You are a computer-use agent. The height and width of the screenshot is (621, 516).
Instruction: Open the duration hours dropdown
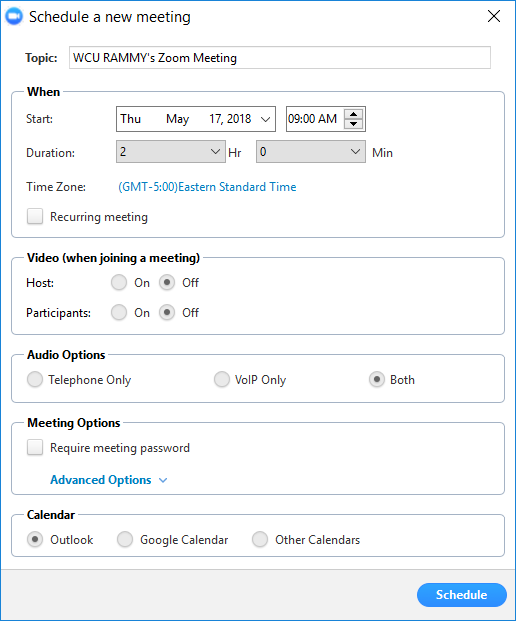point(171,152)
